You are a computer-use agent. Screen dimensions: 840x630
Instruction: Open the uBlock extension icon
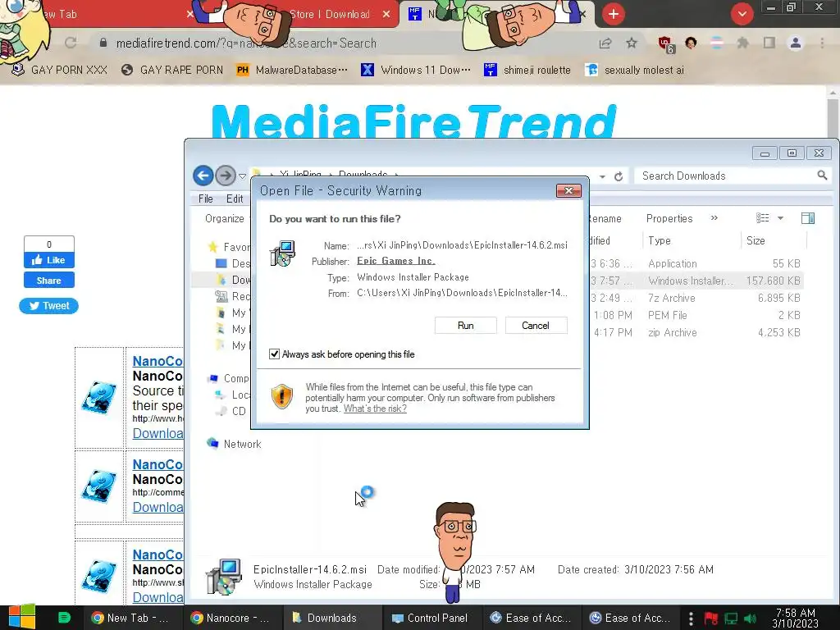[665, 44]
